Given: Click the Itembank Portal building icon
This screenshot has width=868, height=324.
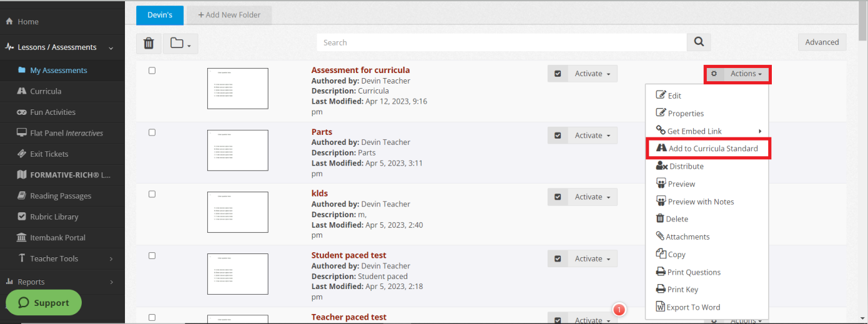Looking at the screenshot, I should click(x=21, y=238).
